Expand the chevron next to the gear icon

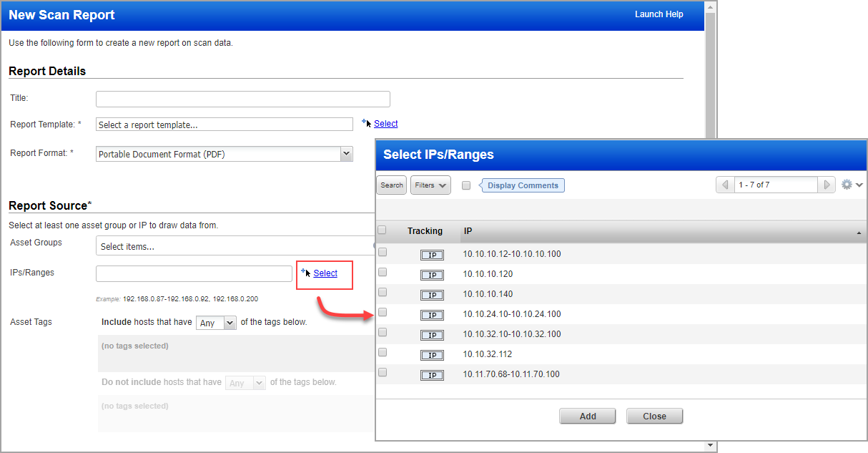(x=858, y=185)
